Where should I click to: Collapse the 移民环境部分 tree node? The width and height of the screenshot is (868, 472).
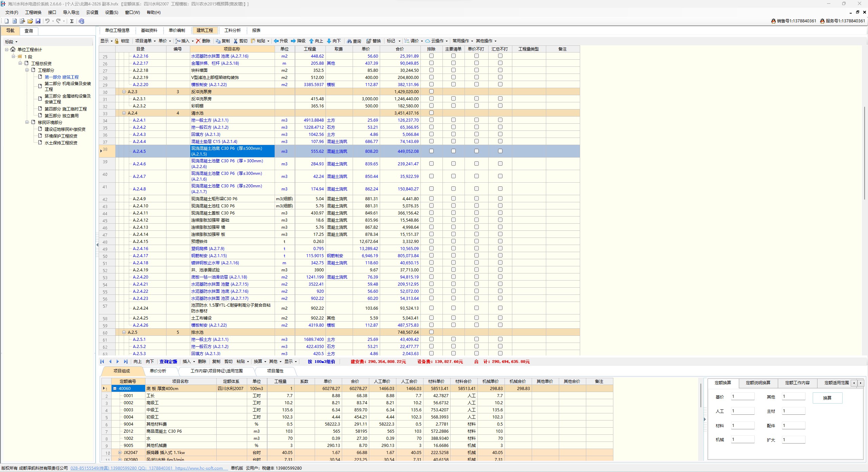tap(27, 122)
